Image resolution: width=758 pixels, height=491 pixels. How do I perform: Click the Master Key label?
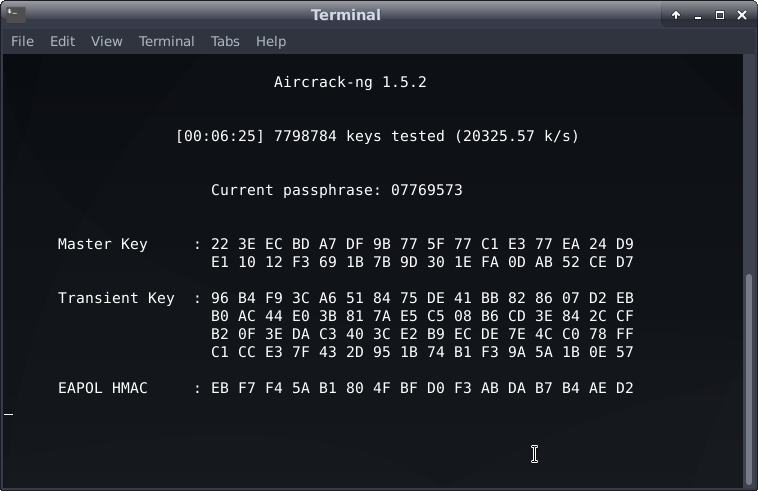tap(102, 244)
